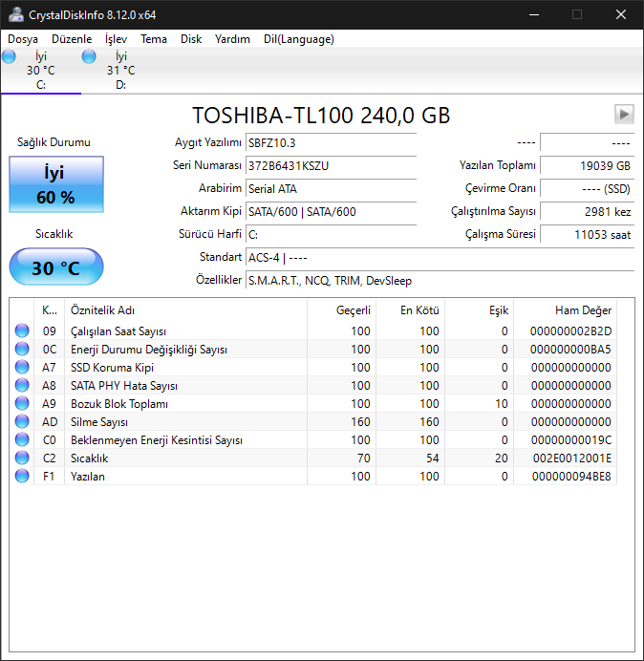
Task: Click the Aygıt Yazılımı field SBFZ10.3
Action: point(331,143)
